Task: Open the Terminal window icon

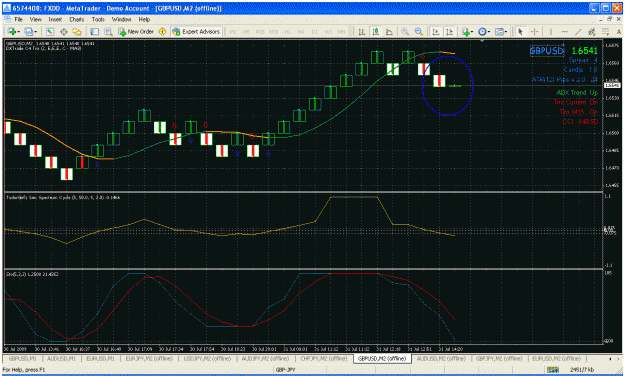Action: [x=94, y=31]
